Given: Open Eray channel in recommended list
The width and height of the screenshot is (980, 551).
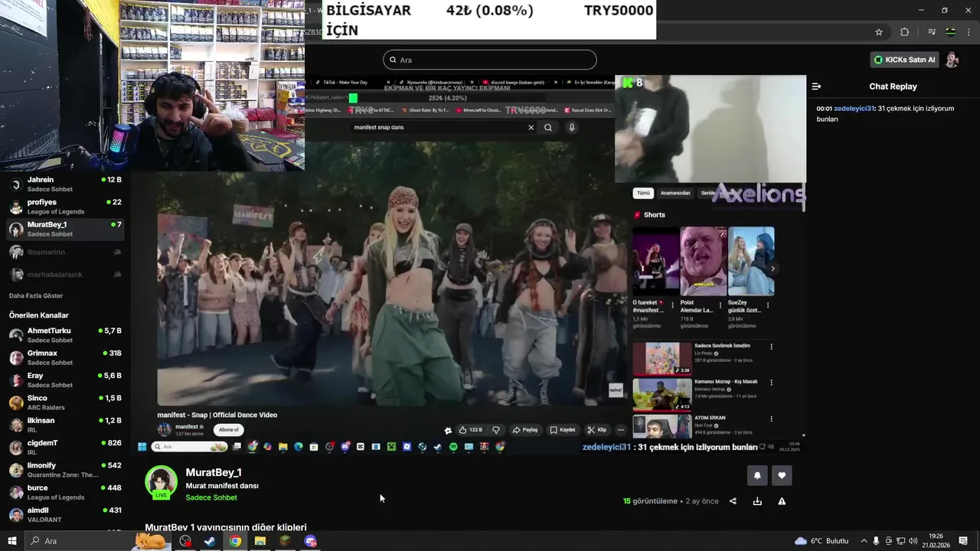Looking at the screenshot, I should pyautogui.click(x=65, y=380).
